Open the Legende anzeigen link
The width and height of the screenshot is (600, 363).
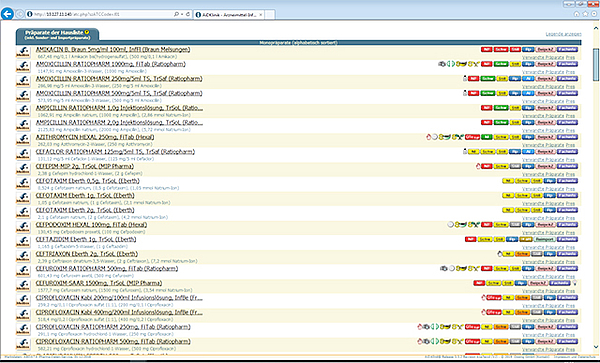(563, 34)
